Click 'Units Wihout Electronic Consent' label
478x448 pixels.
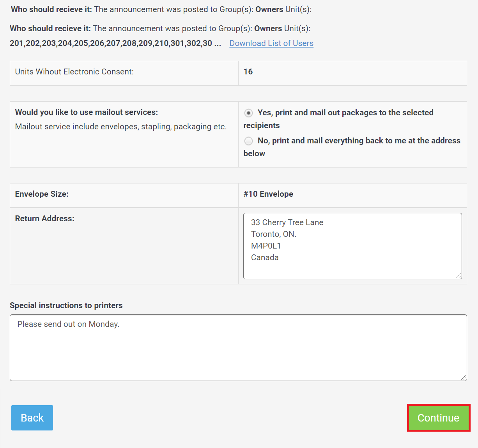(x=74, y=72)
